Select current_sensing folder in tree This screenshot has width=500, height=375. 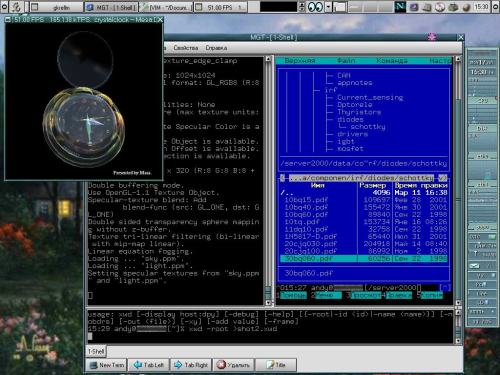click(370, 97)
